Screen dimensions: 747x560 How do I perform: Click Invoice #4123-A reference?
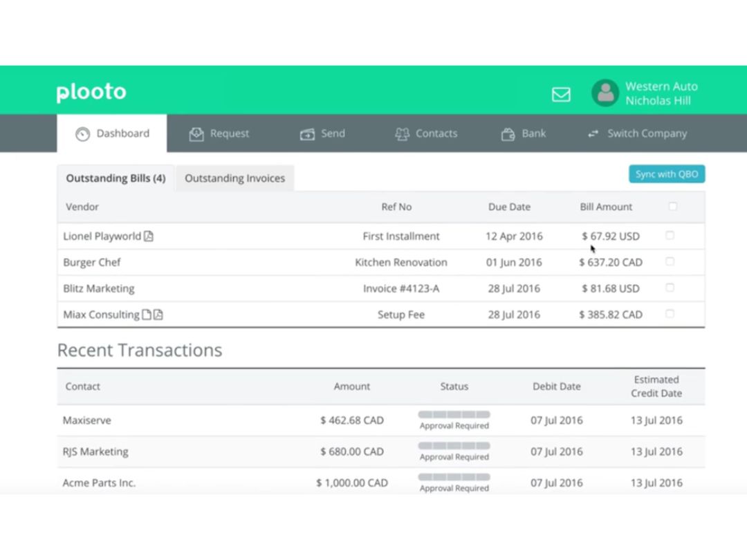point(401,288)
